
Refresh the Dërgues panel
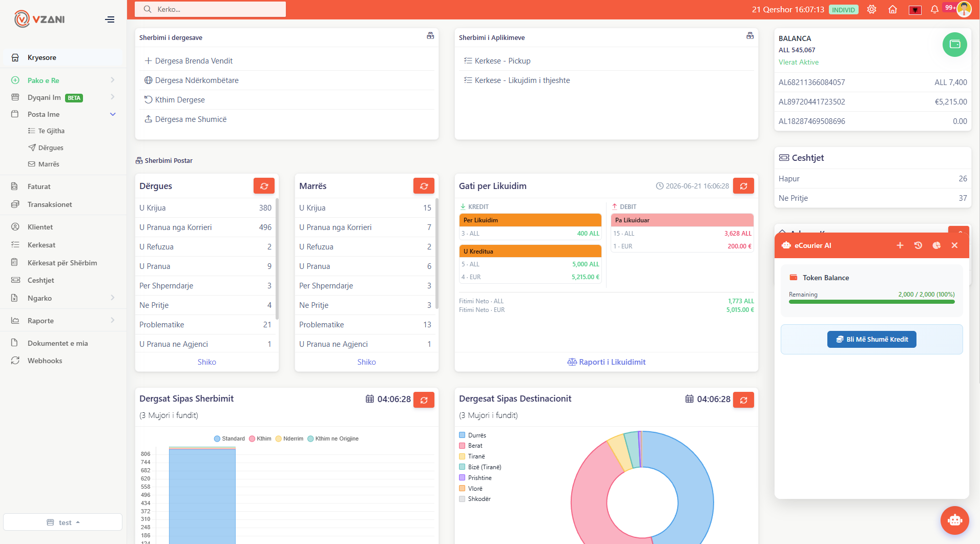(x=264, y=186)
